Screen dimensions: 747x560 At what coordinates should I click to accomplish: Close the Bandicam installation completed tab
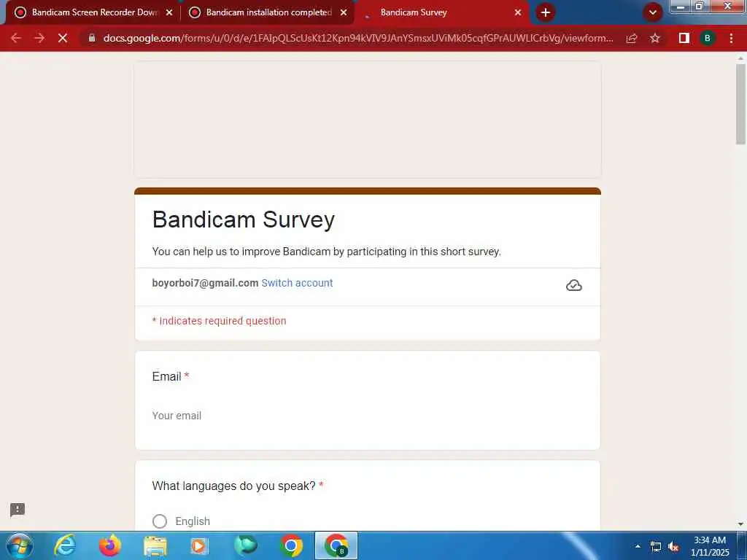coord(344,12)
